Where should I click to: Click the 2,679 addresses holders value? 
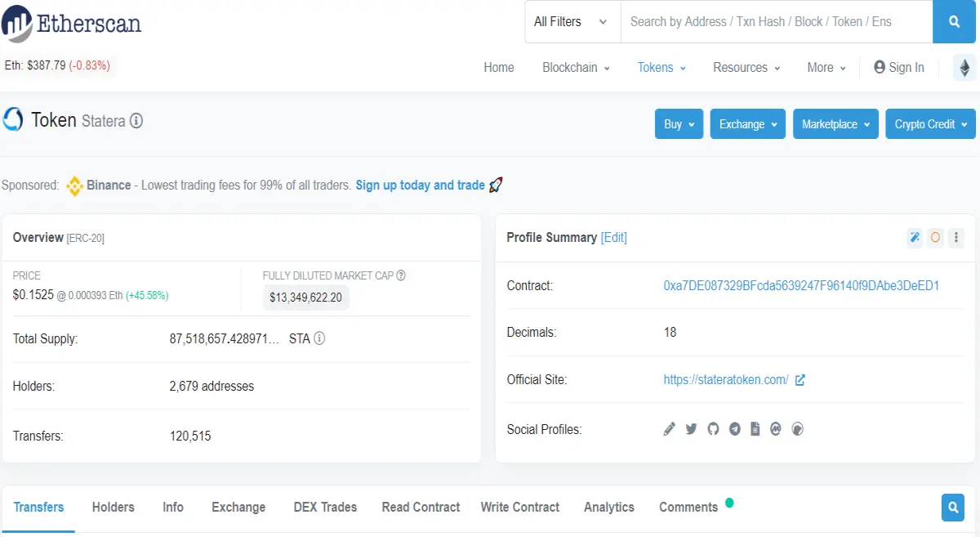click(x=212, y=387)
